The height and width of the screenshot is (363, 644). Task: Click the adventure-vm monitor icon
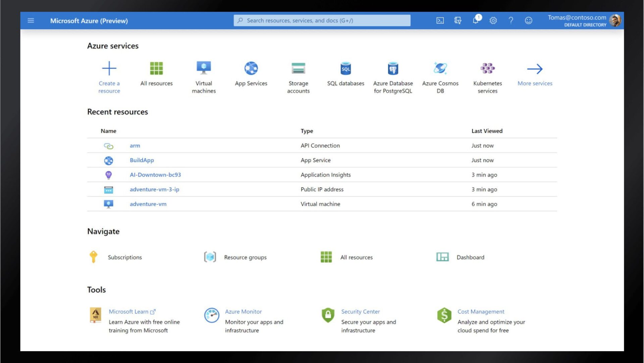(x=108, y=204)
